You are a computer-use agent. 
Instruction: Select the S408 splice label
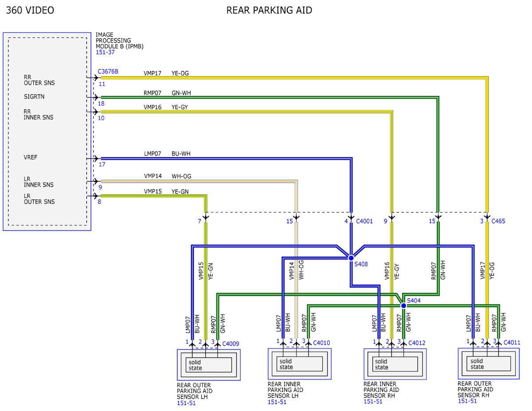tap(361, 264)
